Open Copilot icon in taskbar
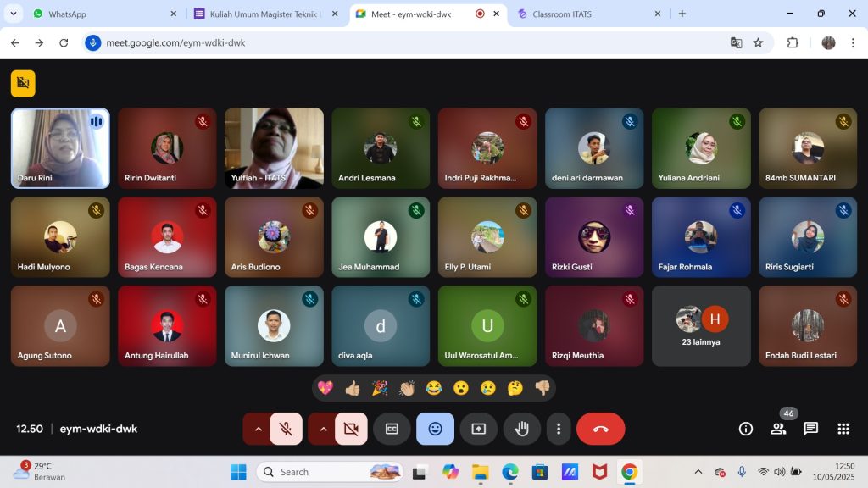This screenshot has height=488, width=868. point(451,472)
